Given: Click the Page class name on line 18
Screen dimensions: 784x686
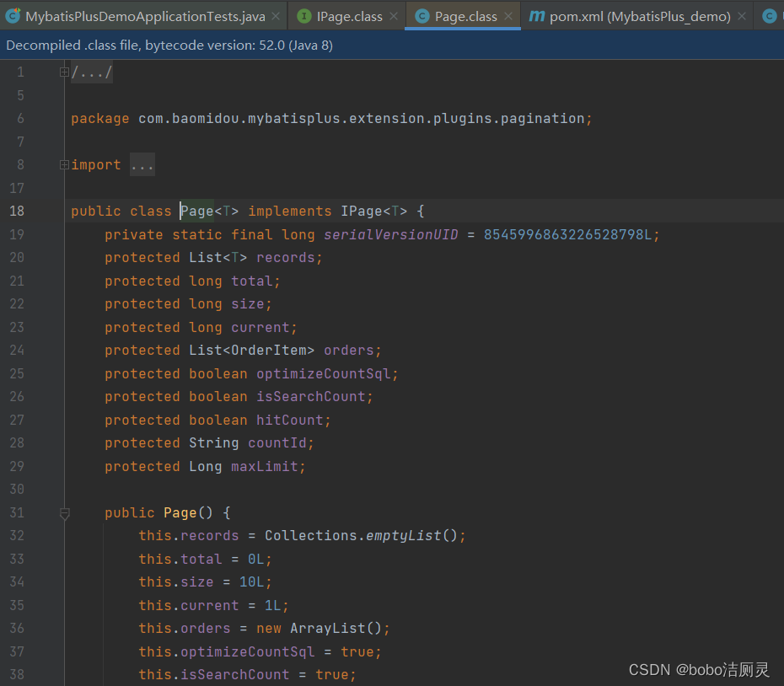Looking at the screenshot, I should [196, 211].
